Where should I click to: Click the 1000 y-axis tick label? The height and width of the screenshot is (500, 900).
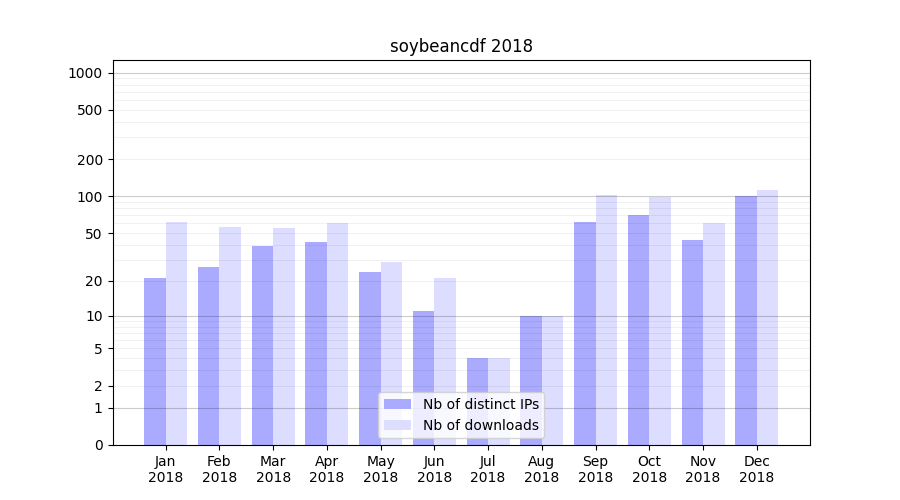click(85, 73)
